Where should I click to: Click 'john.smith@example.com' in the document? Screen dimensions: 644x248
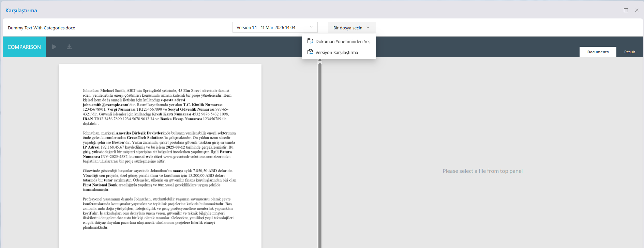(105, 105)
